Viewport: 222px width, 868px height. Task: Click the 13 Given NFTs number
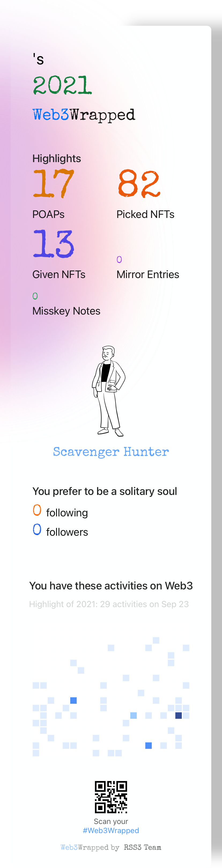(53, 244)
